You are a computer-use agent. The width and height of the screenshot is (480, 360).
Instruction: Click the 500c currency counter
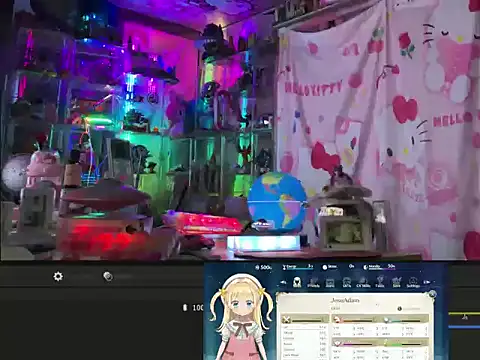pyautogui.click(x=263, y=267)
